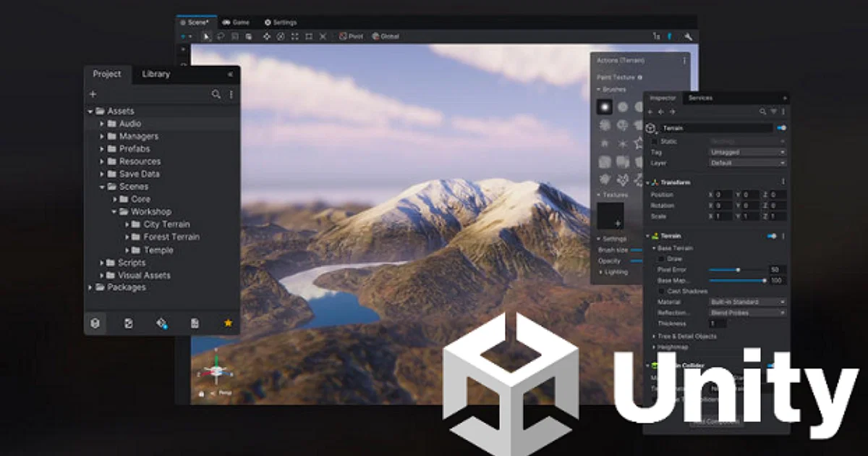This screenshot has height=456, width=868.
Task: Collapse the Workshop folder arrow
Action: (x=114, y=212)
